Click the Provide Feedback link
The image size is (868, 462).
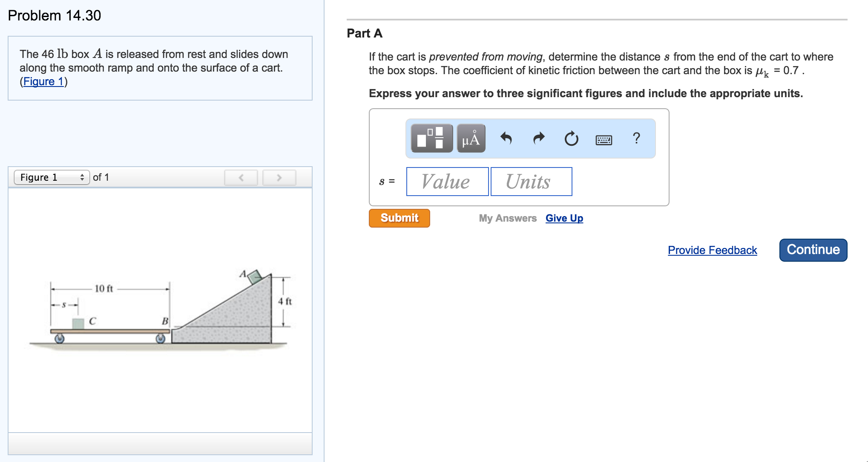coord(712,250)
